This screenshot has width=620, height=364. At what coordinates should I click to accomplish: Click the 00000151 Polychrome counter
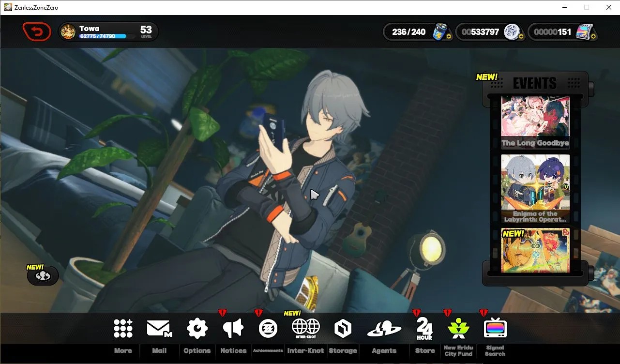coord(553,32)
